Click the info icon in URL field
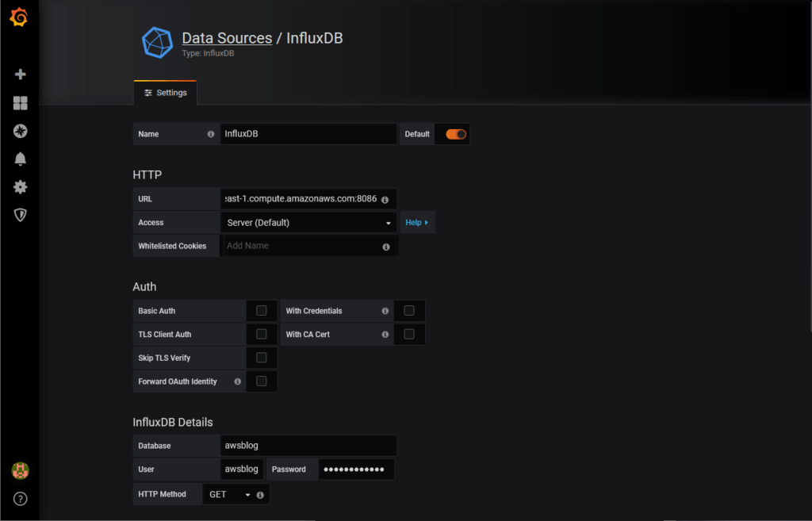The height and width of the screenshot is (521, 812). [x=385, y=199]
